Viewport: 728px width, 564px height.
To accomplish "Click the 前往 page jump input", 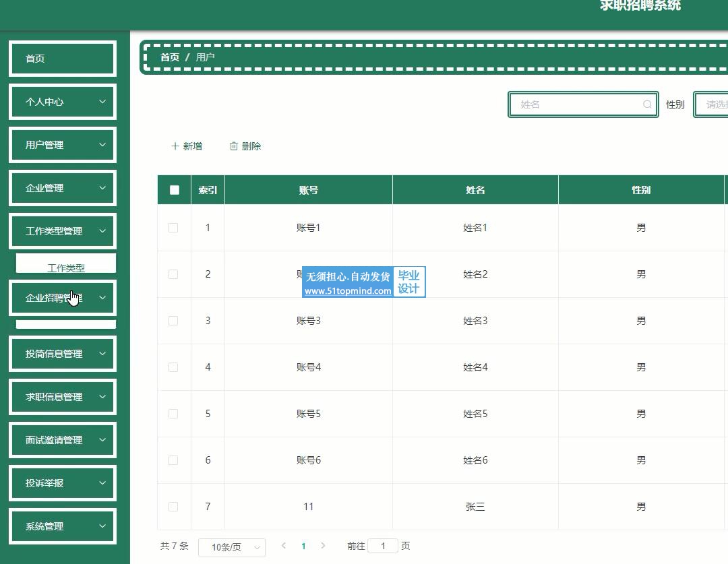I will (383, 546).
